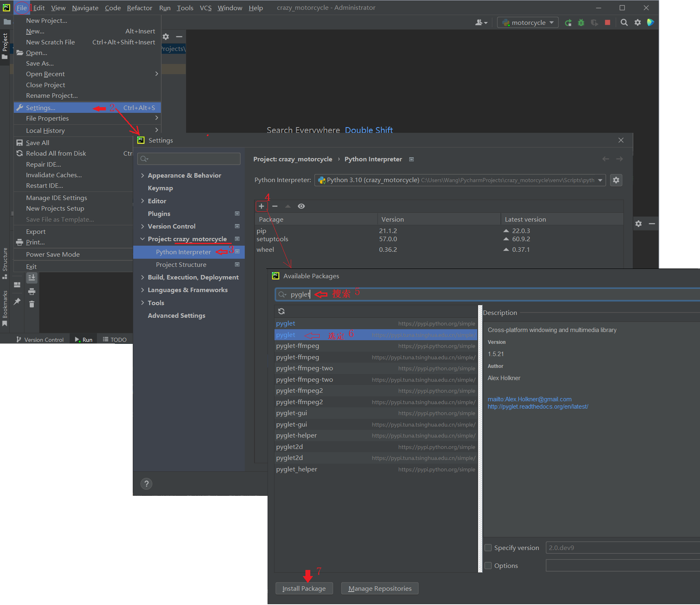Select pyglet-gui from pypi.python.org row
Image resolution: width=700 pixels, height=605 pixels.
(375, 413)
